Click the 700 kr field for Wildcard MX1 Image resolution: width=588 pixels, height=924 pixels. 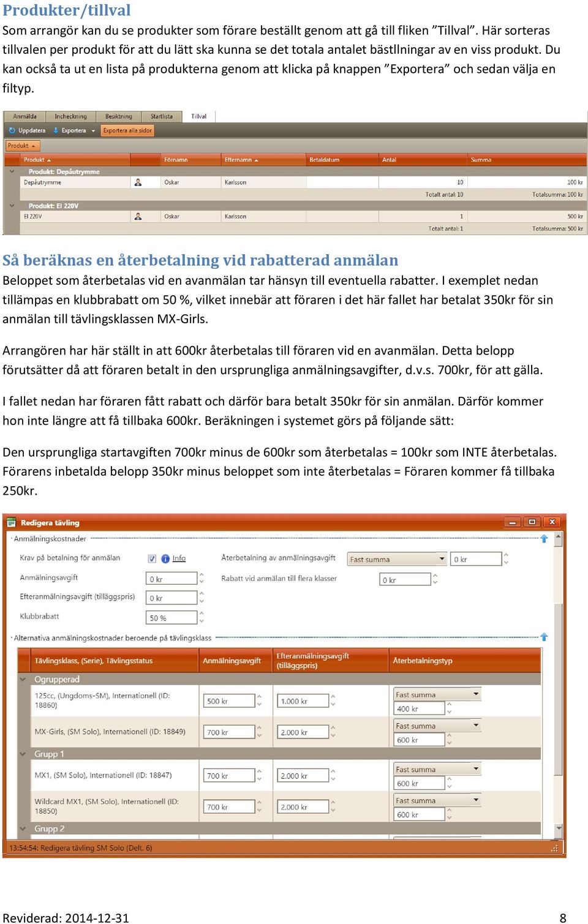(229, 807)
